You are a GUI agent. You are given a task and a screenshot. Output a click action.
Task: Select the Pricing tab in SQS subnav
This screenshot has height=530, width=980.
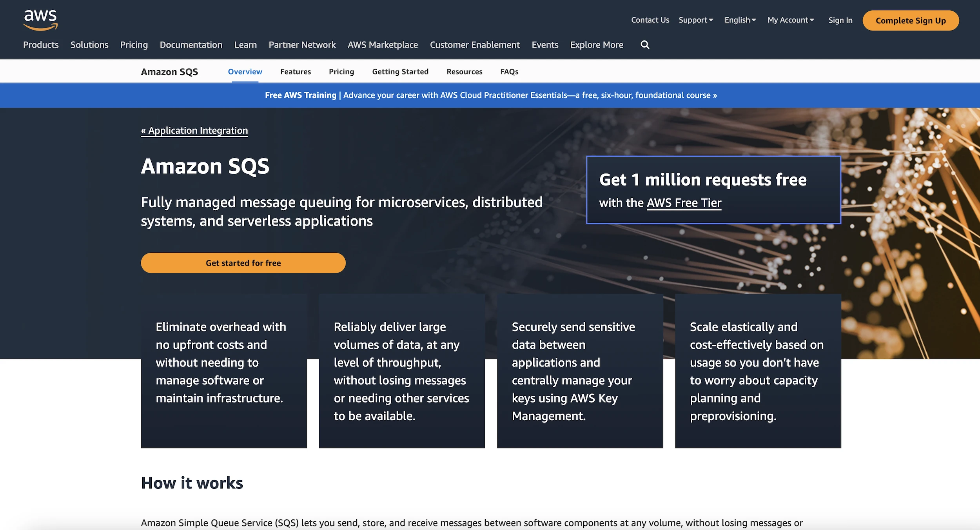point(341,72)
